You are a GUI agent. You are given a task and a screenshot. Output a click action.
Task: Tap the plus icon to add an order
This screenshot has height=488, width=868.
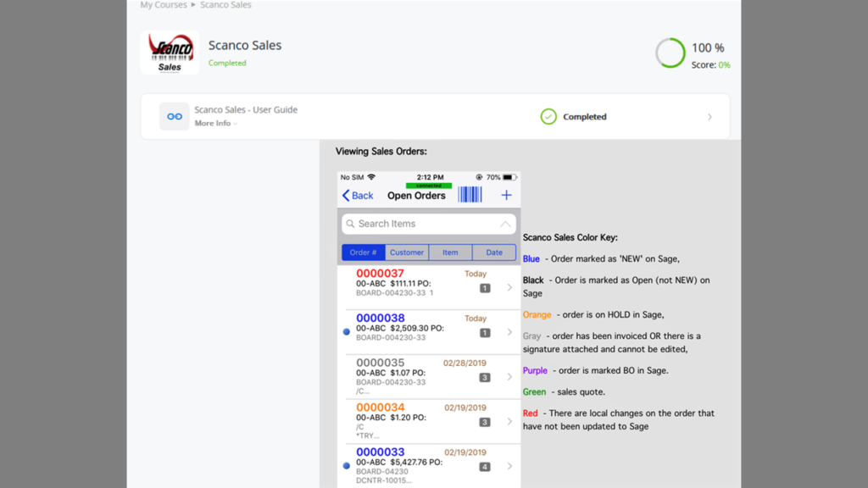(x=506, y=195)
